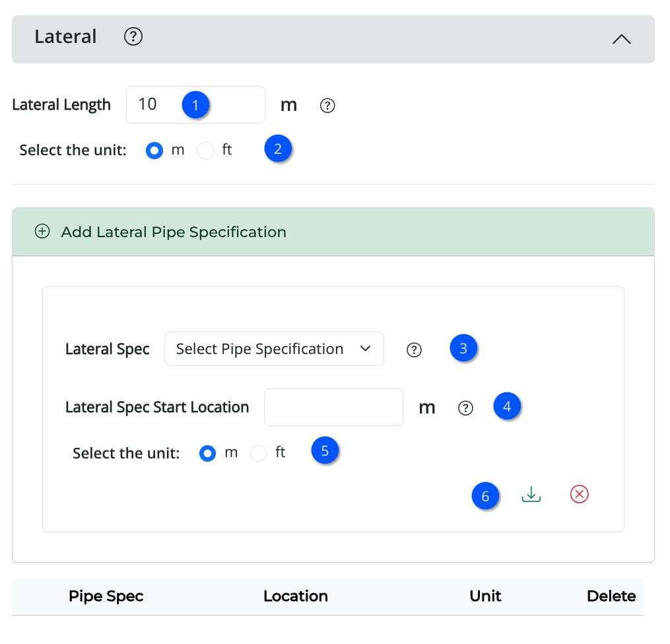The image size is (670, 644).
Task: Open help icon next to Lateral Spec
Action: coord(414,350)
